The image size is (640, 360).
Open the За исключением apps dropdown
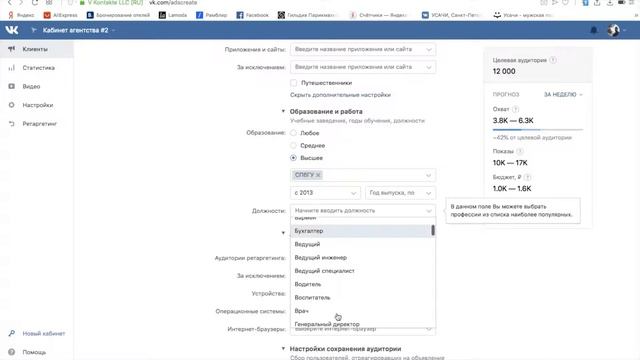point(363,67)
